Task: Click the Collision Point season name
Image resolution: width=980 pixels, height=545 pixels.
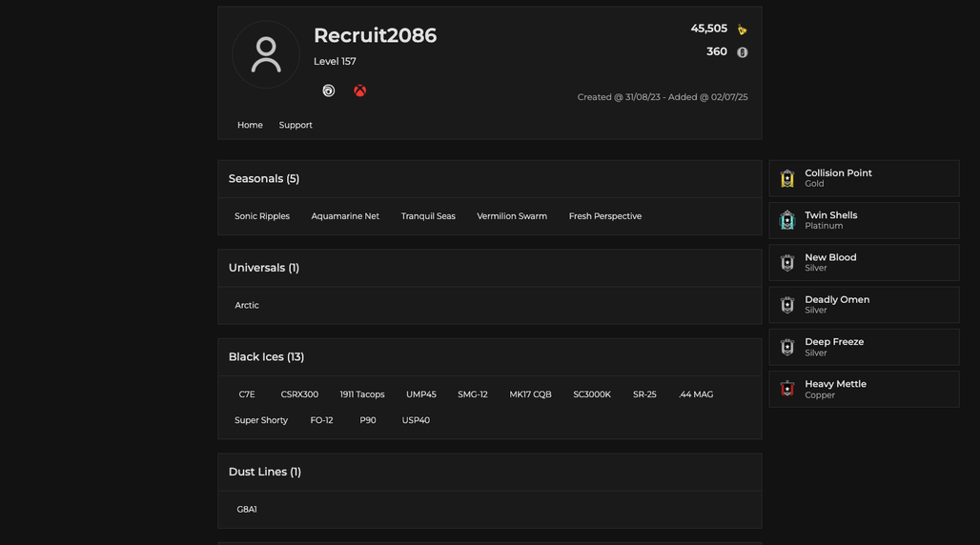Action: pos(838,173)
